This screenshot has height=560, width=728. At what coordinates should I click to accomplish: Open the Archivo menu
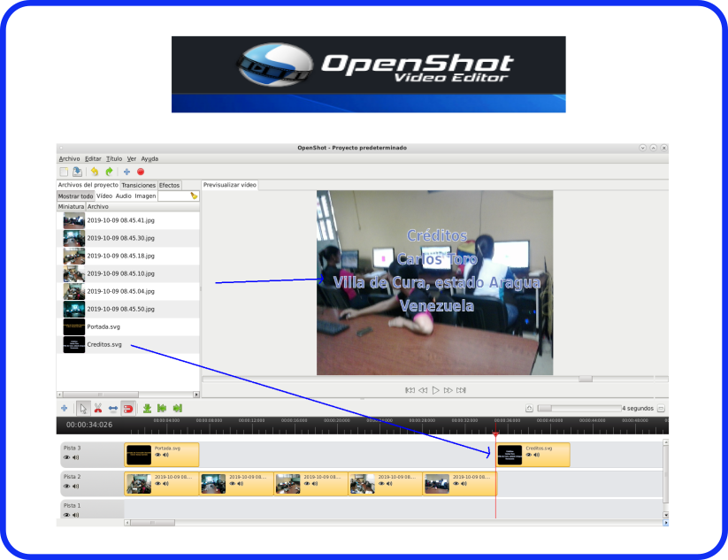69,159
